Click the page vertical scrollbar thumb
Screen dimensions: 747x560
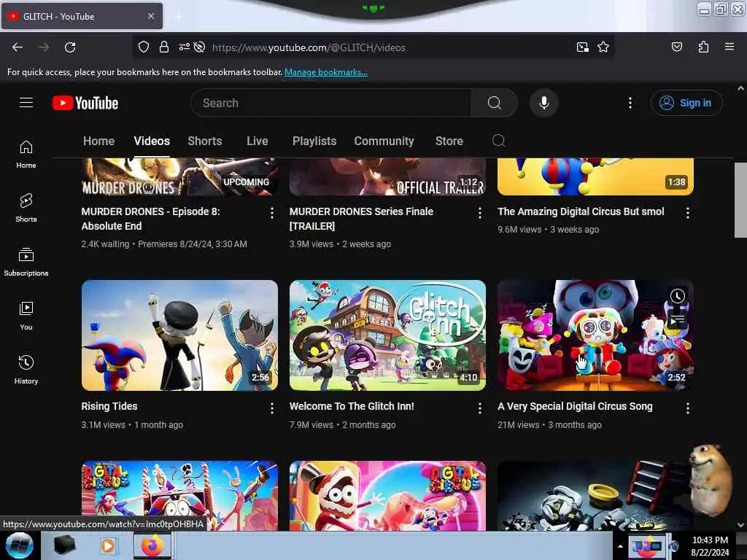tap(740, 200)
